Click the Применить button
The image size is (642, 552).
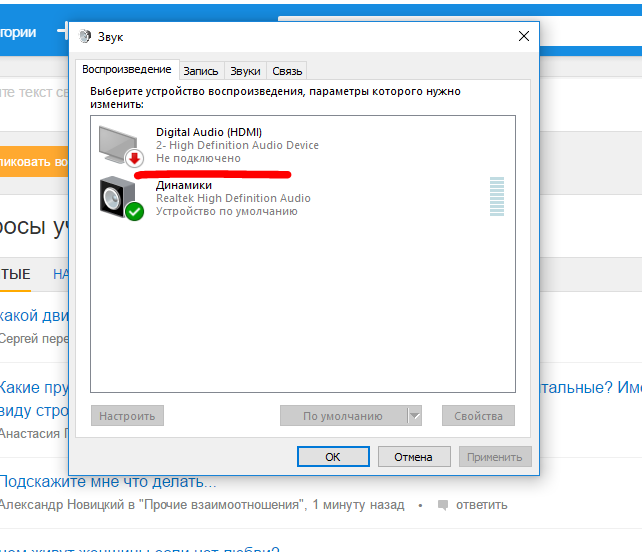click(x=495, y=457)
